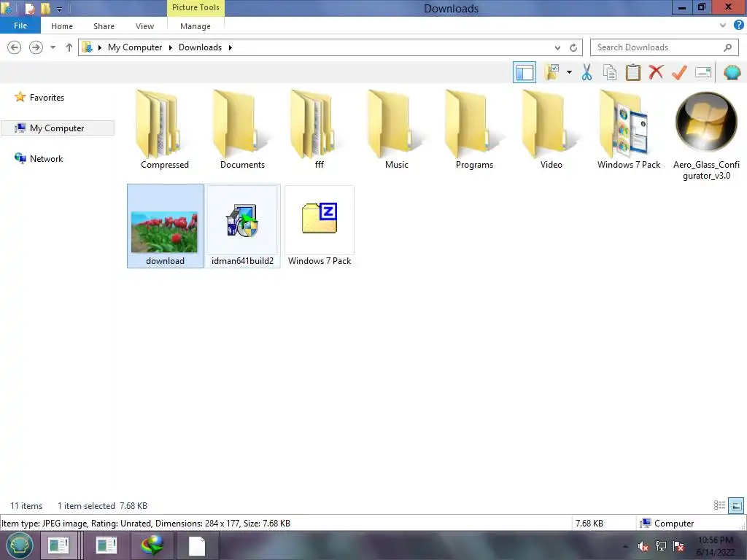Switch to the Share ribbon tab
Viewport: 747px width, 560px height.
104,26
